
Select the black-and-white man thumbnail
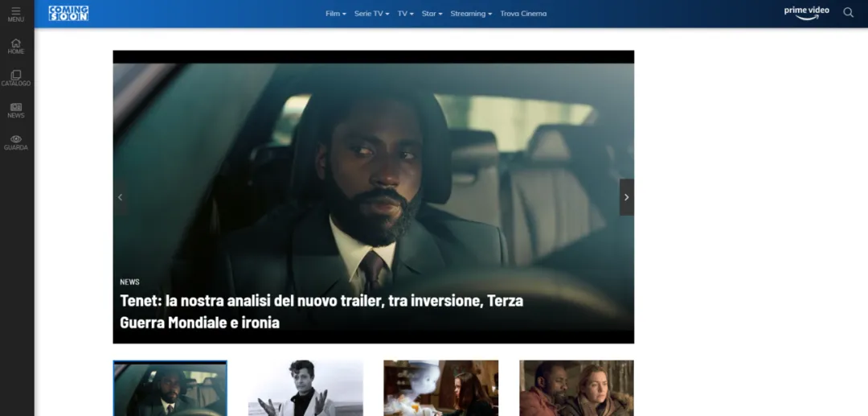(x=305, y=389)
